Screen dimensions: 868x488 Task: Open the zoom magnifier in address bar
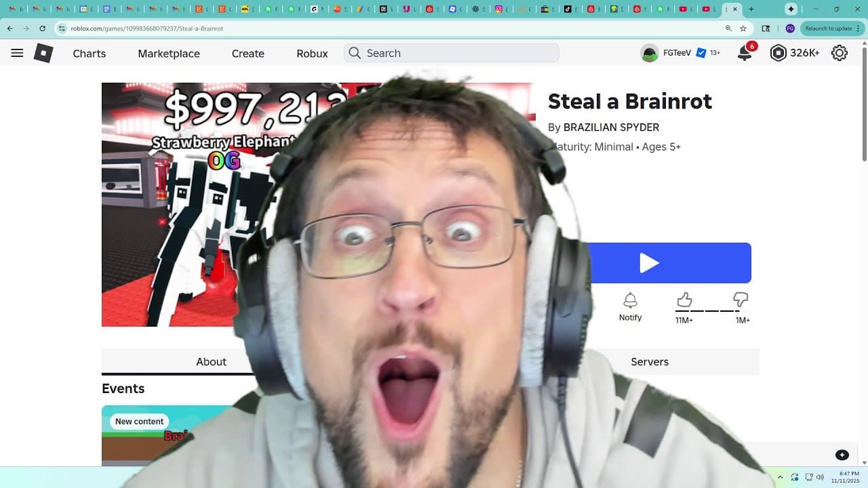(728, 28)
